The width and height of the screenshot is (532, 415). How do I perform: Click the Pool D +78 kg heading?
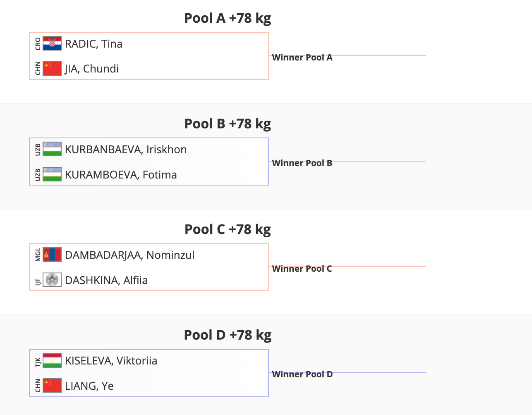[x=228, y=335]
